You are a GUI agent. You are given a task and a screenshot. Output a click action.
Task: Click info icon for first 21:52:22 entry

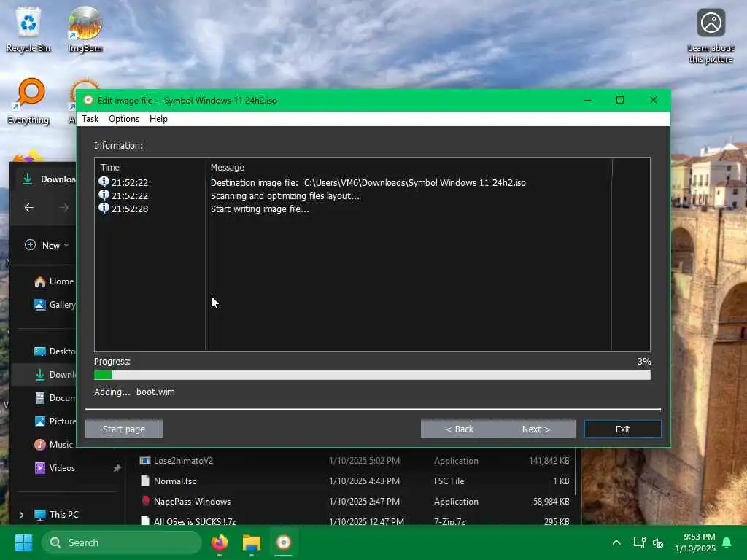click(104, 182)
